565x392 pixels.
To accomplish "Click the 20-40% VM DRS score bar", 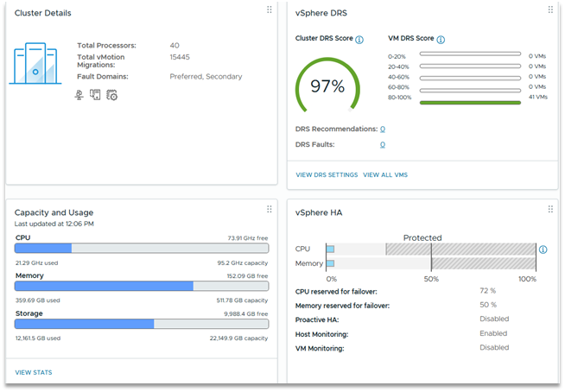I will coord(470,66).
